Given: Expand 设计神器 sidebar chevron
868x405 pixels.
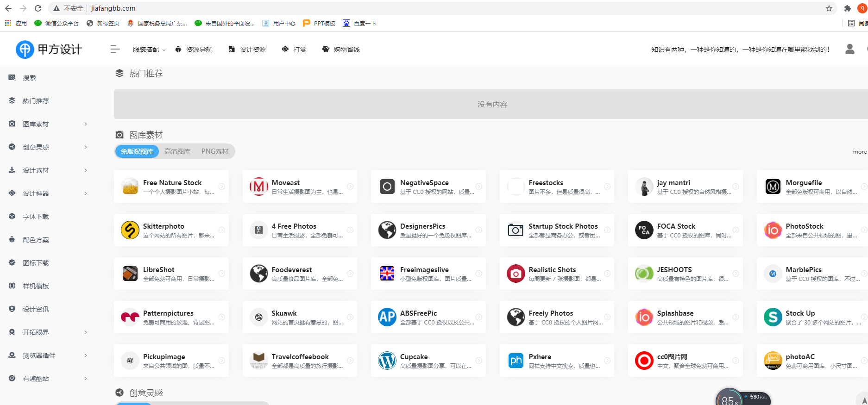Looking at the screenshot, I should tap(86, 193).
